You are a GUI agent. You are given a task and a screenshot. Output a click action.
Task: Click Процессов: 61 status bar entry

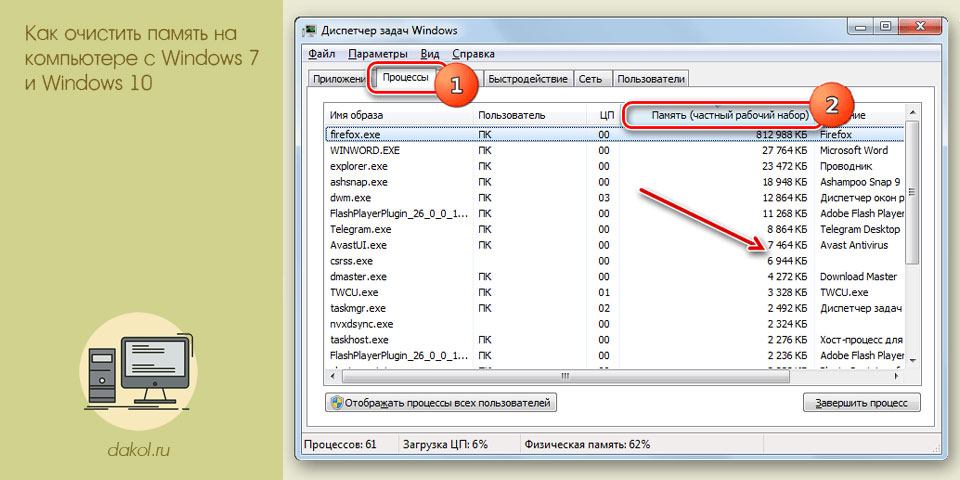(340, 444)
